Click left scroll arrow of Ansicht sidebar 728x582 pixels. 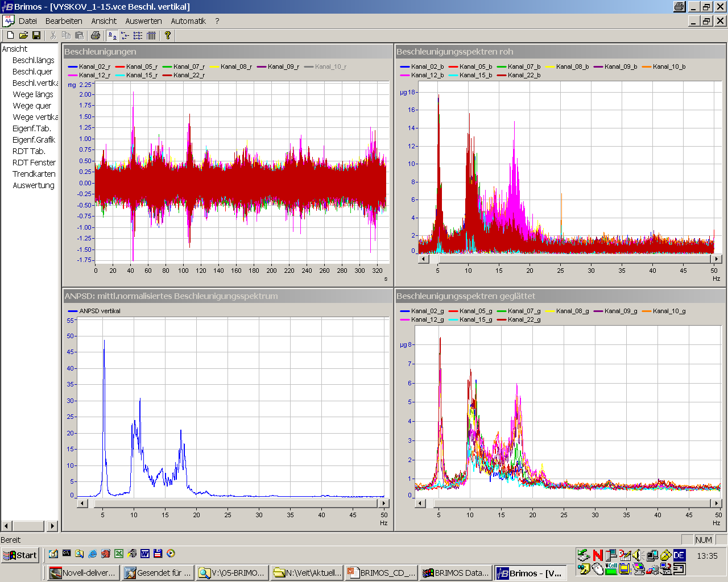(7, 526)
